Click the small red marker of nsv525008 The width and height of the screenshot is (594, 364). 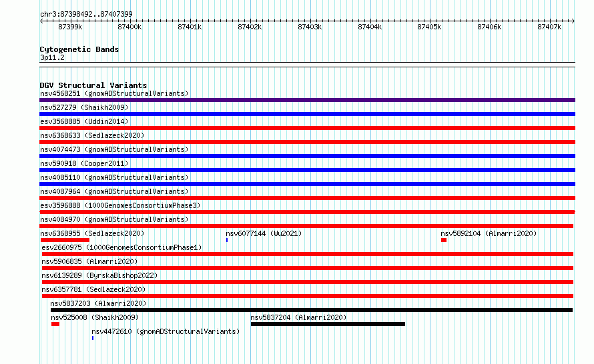click(x=55, y=324)
